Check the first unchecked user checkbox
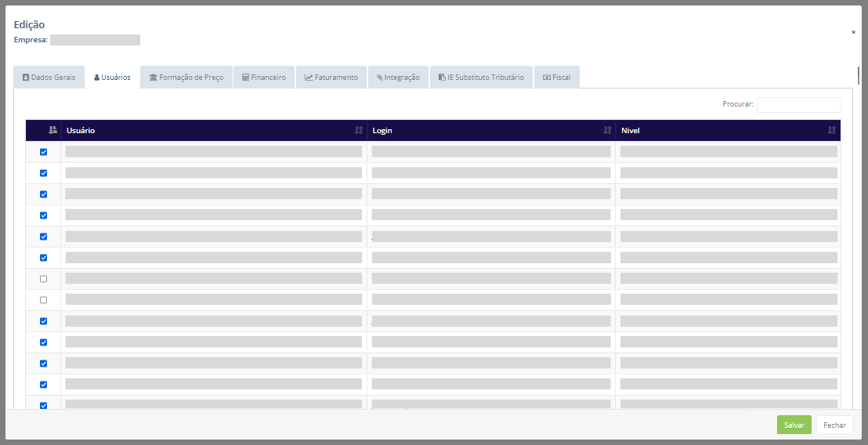Image resolution: width=868 pixels, height=445 pixels. click(x=44, y=279)
